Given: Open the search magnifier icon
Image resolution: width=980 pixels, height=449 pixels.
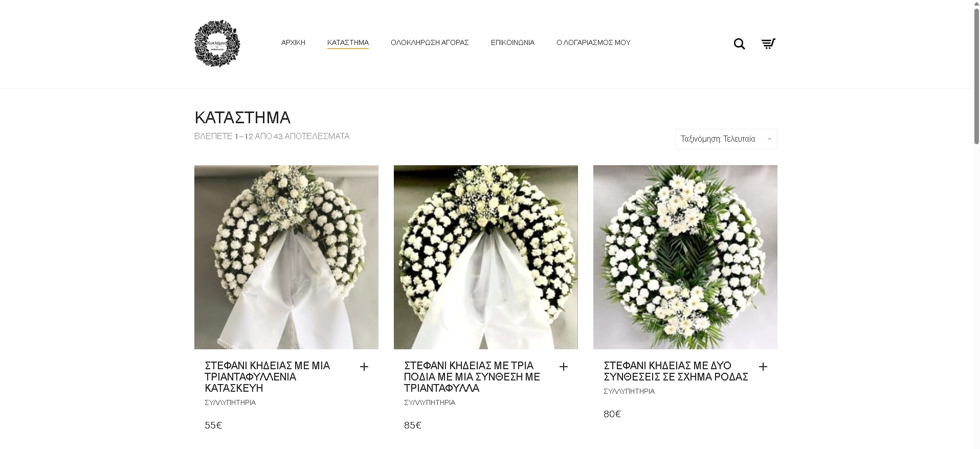Looking at the screenshot, I should click(x=739, y=44).
